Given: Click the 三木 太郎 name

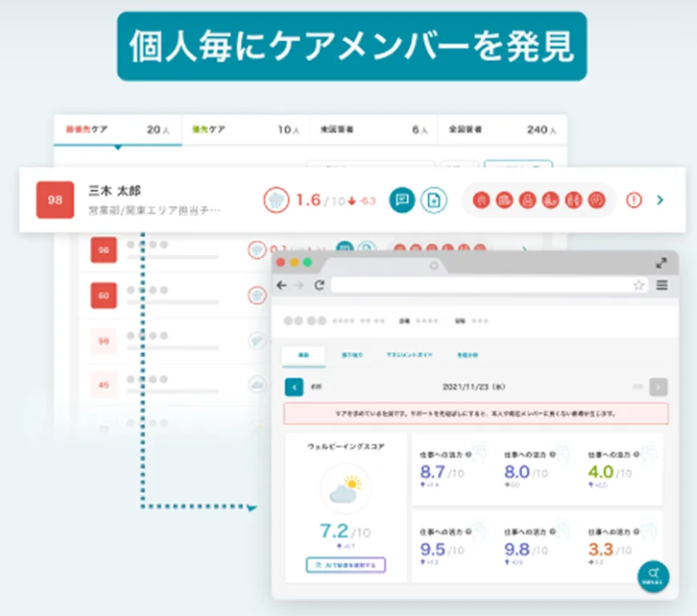Looking at the screenshot, I should point(115,191).
